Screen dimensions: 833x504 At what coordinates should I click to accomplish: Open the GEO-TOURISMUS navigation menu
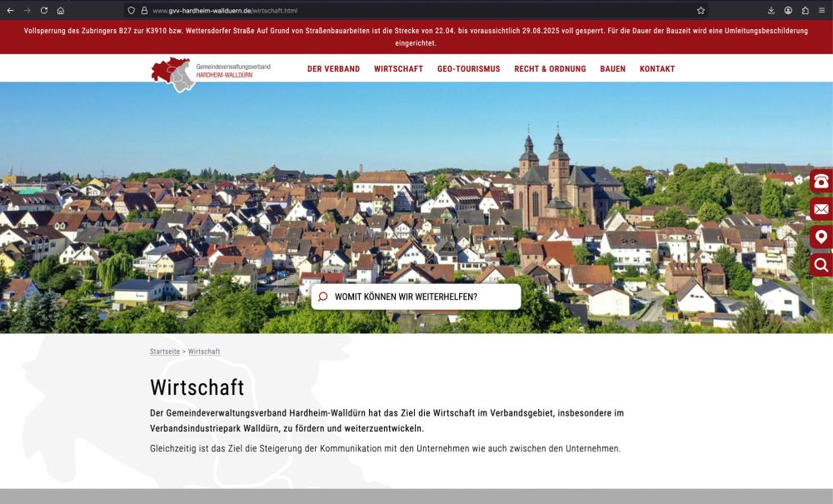(469, 69)
